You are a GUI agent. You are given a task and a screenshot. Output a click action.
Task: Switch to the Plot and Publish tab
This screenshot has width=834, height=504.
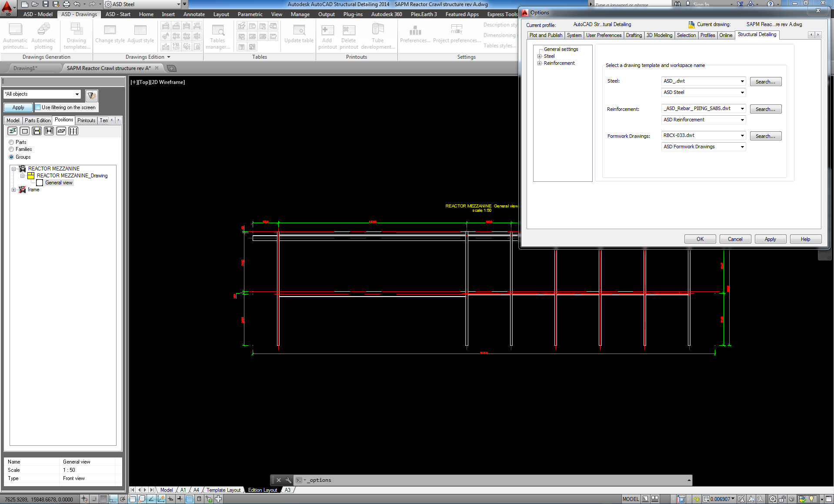coord(545,35)
